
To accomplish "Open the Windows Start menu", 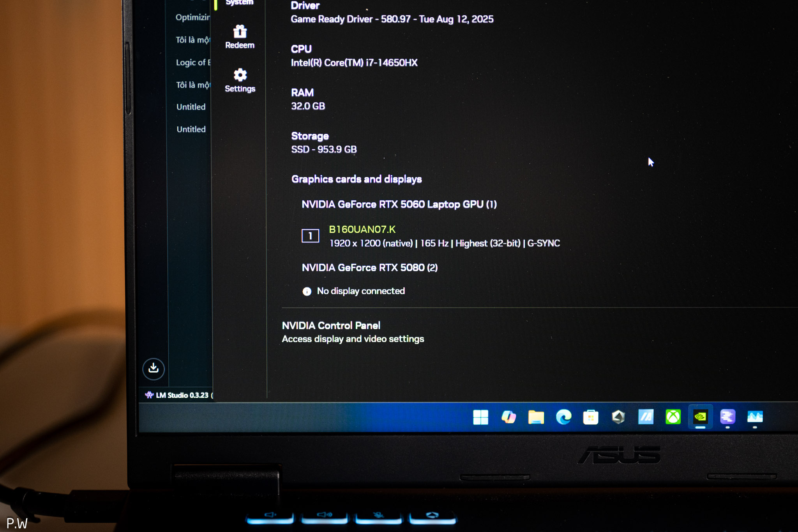I will click(480, 417).
